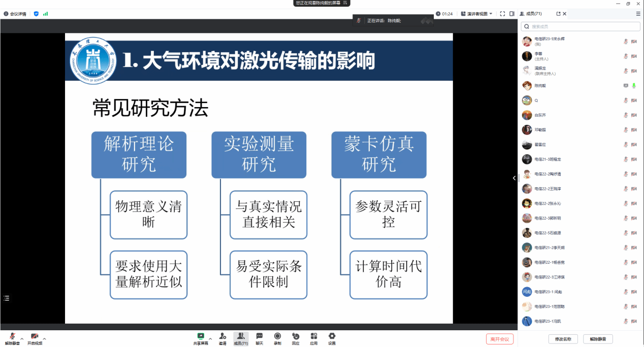Open 会议详情 meeting details

16,14
